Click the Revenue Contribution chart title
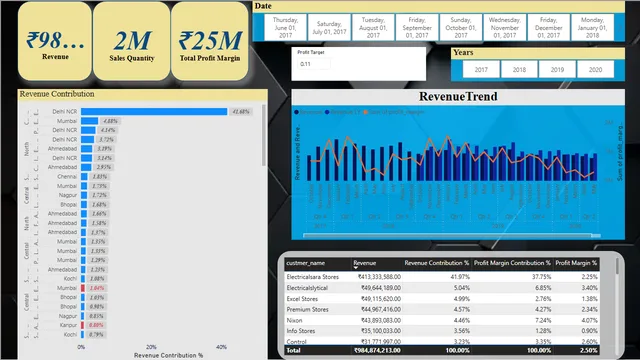This screenshot has width=640, height=360. (x=57, y=94)
